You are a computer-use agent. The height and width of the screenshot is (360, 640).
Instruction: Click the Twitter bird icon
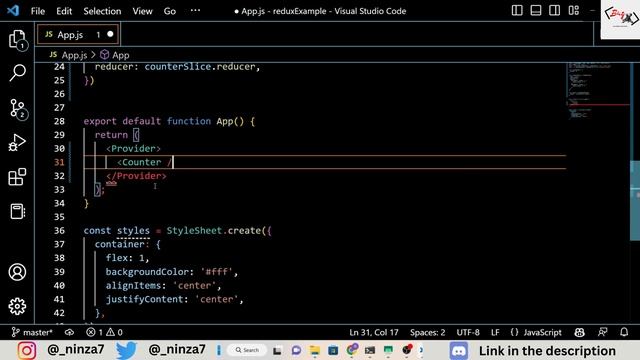[126, 351]
